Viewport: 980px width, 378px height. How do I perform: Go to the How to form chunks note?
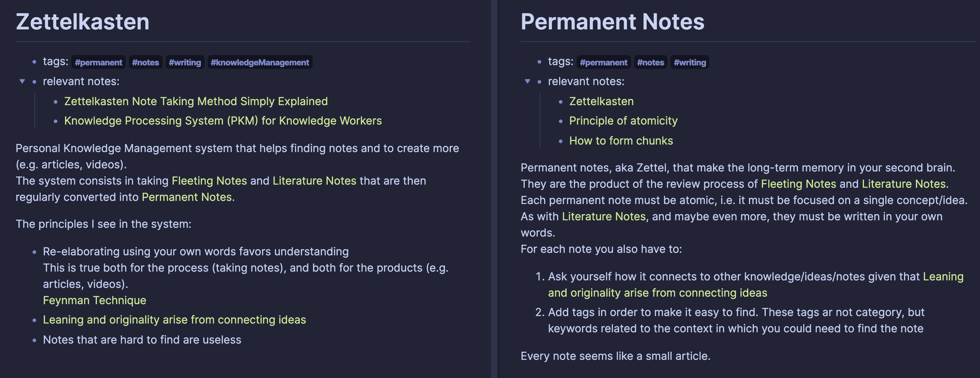point(620,141)
